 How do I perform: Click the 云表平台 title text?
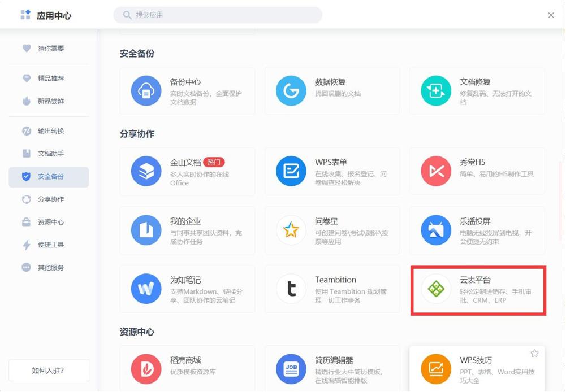click(x=475, y=280)
